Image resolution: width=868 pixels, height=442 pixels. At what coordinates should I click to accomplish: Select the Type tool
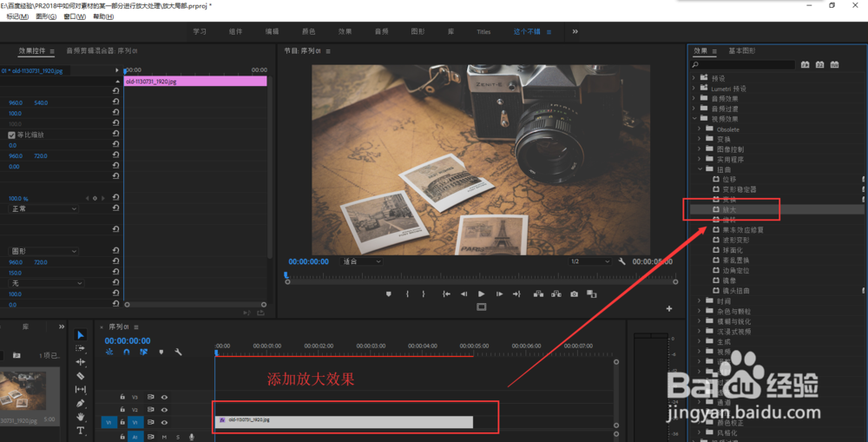(x=80, y=431)
